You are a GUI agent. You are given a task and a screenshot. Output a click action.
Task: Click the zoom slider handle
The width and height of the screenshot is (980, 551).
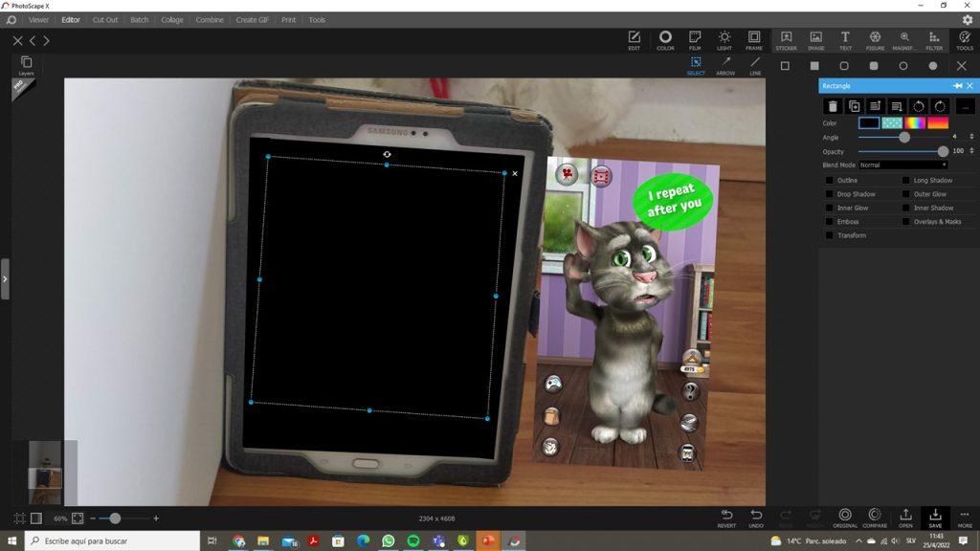pyautogui.click(x=115, y=518)
